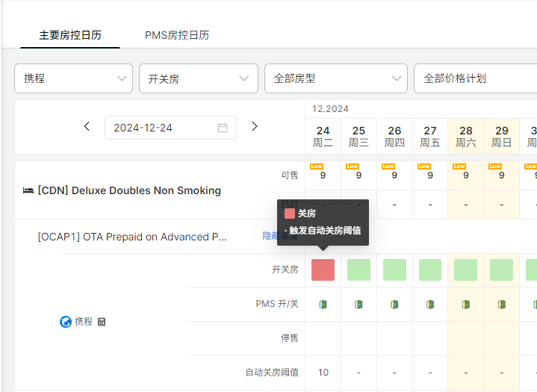
Task: Click PMS door icon for Dec 29
Action: coord(501,304)
